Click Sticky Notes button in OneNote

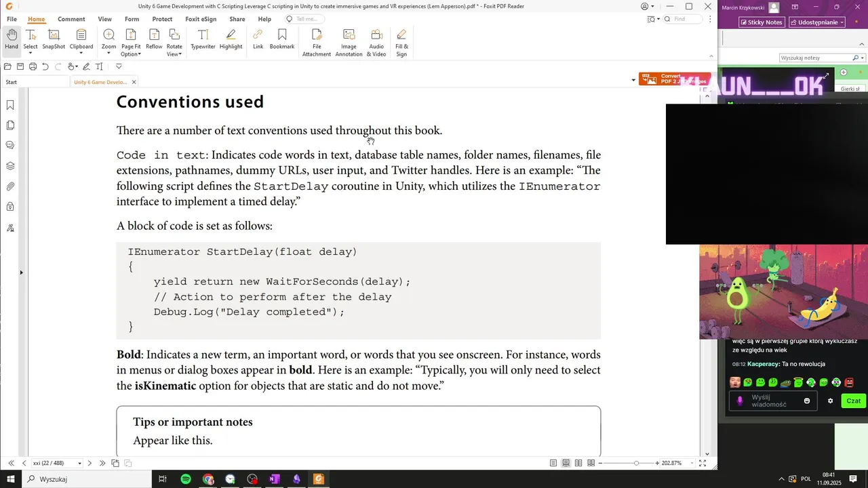click(x=761, y=22)
